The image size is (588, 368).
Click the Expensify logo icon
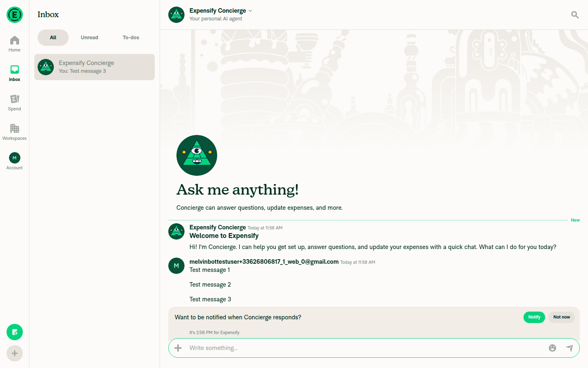coord(15,15)
